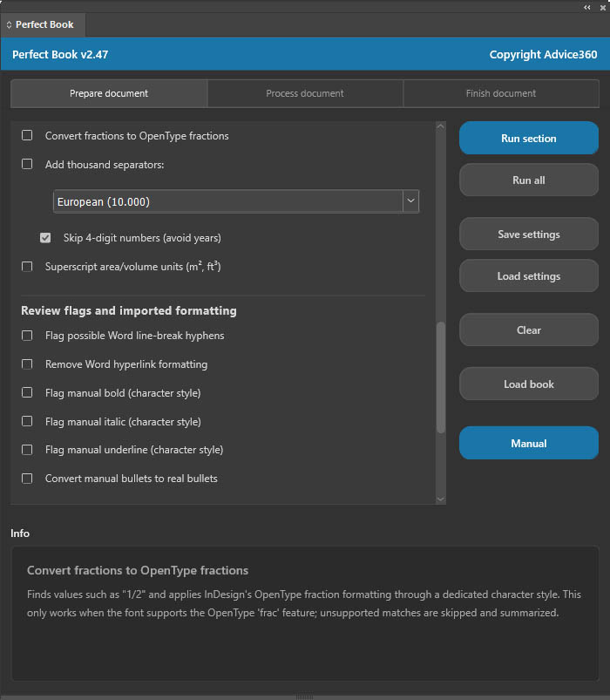Check Flag manual bold (character style)
610x700 pixels.
[x=27, y=392]
